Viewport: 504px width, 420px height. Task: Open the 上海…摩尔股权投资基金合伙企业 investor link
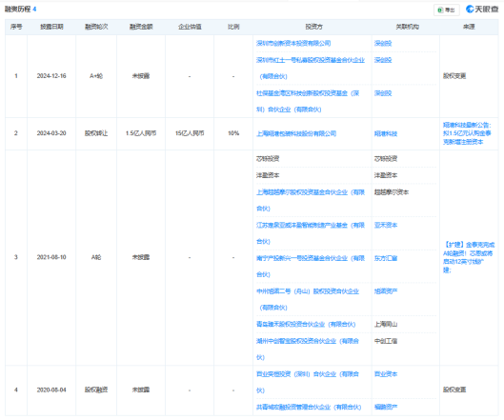coord(311,200)
